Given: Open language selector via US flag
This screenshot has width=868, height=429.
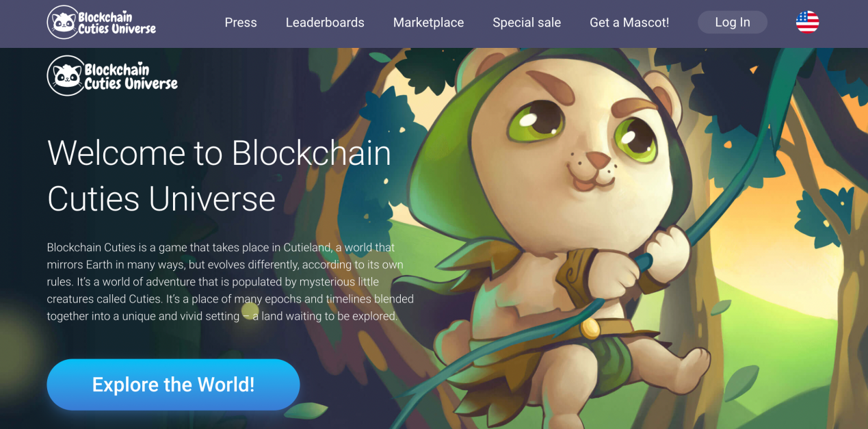Looking at the screenshot, I should (807, 22).
